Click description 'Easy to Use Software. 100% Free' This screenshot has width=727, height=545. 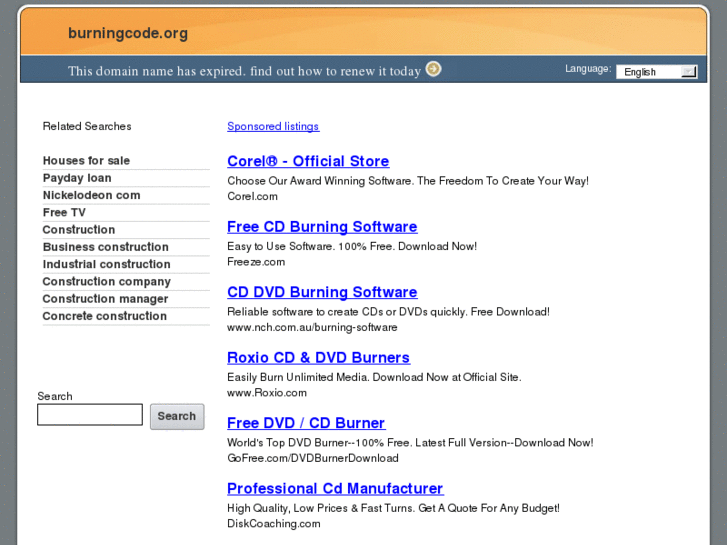[x=352, y=246]
